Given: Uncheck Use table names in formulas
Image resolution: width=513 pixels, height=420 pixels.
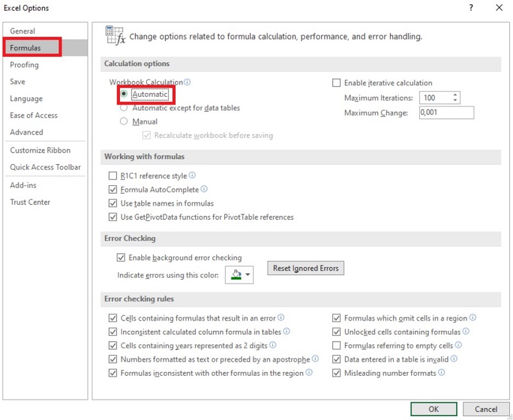Looking at the screenshot, I should 113,201.
